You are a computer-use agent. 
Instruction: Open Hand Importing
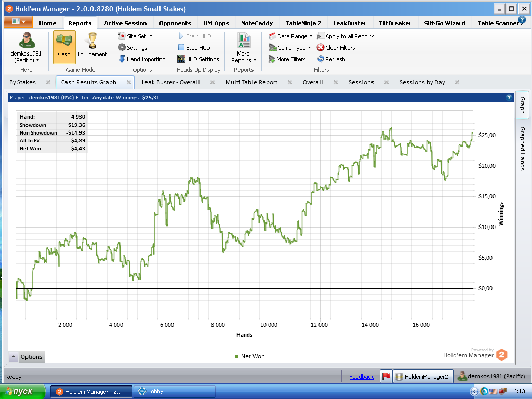(x=142, y=59)
